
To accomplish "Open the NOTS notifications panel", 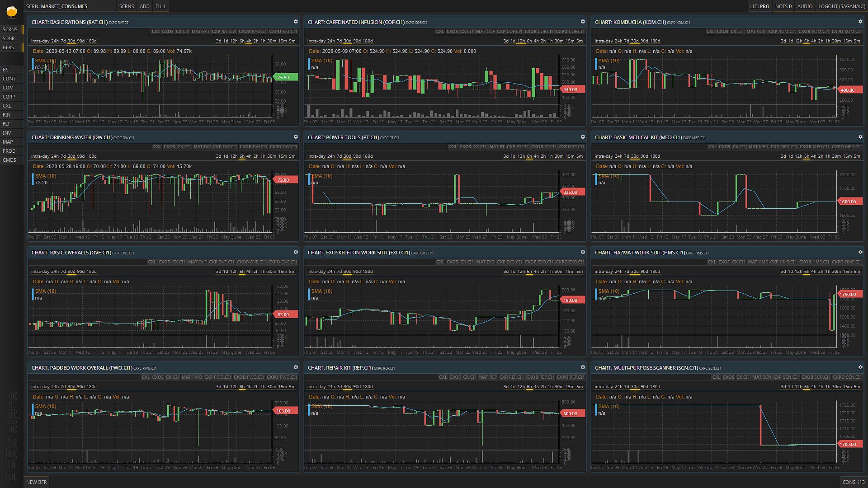I will tap(783, 6).
